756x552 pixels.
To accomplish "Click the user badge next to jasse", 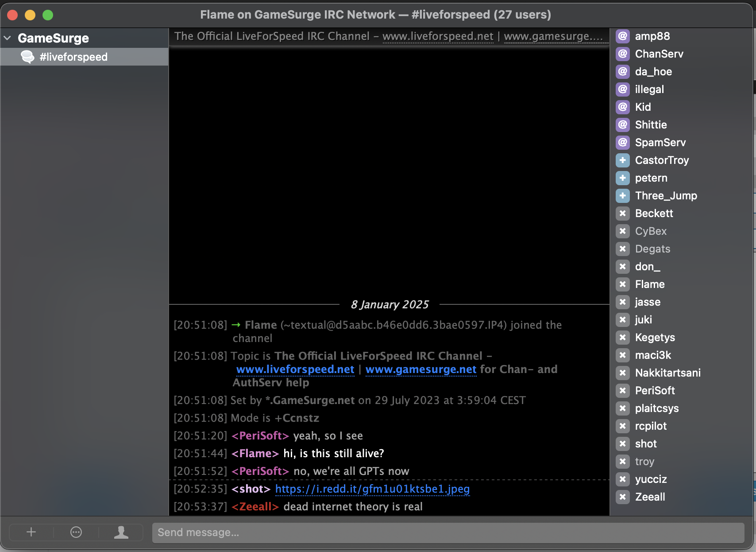I will click(623, 302).
